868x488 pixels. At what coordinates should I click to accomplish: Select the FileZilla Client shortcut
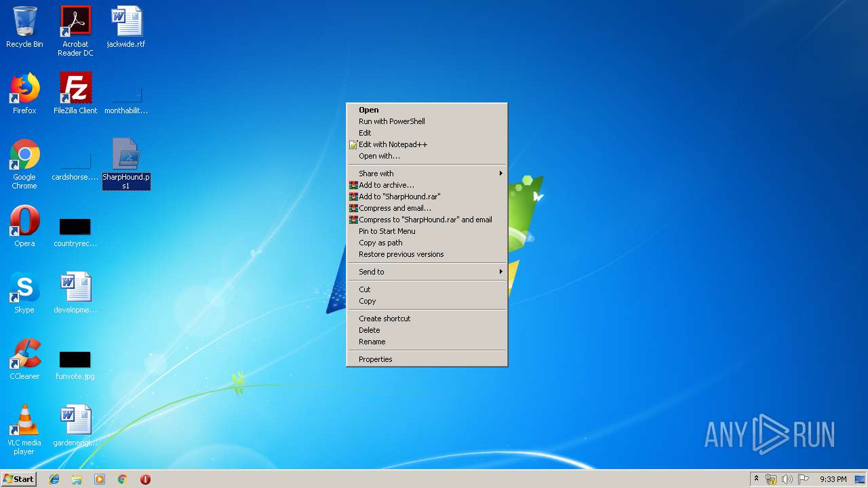[x=75, y=94]
